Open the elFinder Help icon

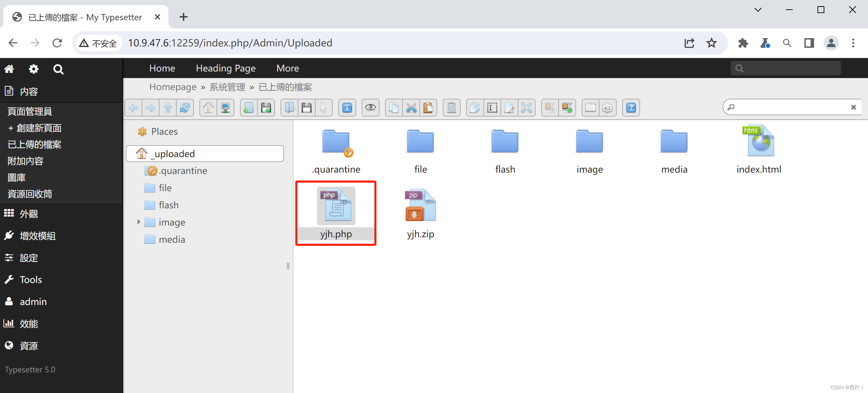click(x=631, y=108)
